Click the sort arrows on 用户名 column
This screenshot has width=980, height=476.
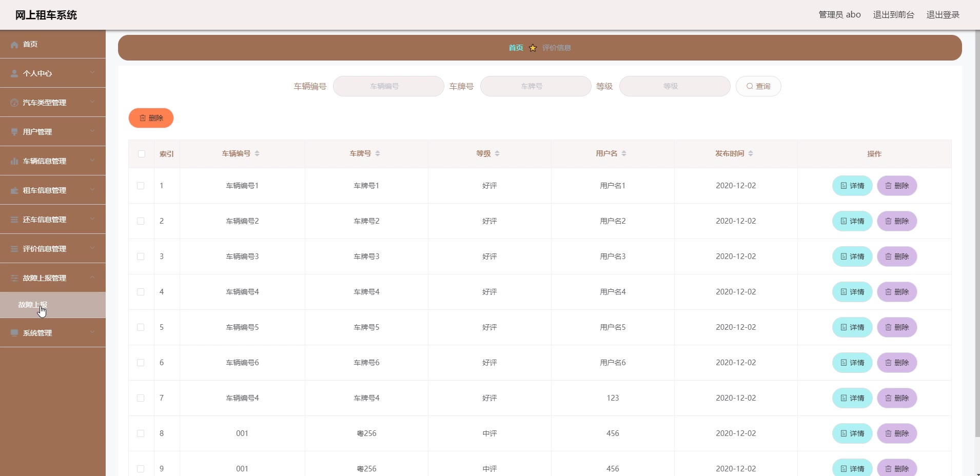624,154
